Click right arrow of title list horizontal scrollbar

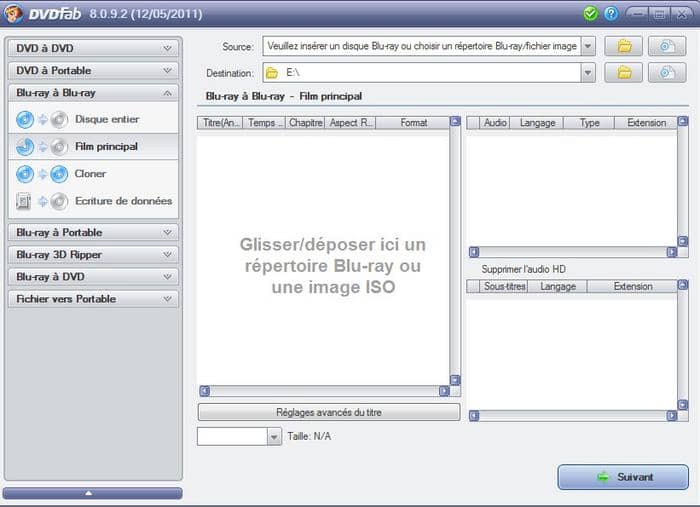444,391
